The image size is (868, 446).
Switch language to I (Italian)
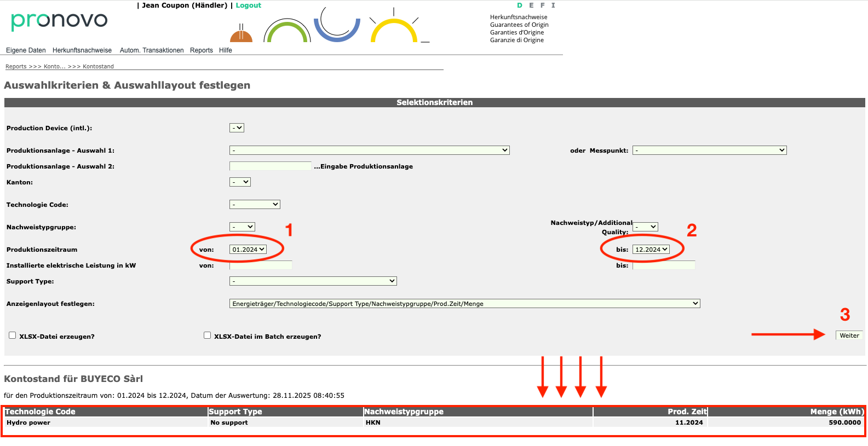(x=553, y=5)
